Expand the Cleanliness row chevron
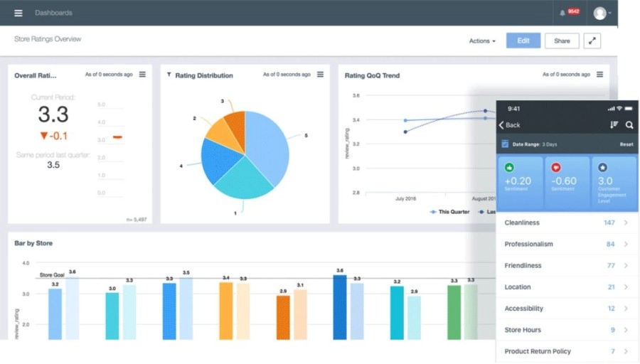Viewport: 640px width, 364px height. 626,223
